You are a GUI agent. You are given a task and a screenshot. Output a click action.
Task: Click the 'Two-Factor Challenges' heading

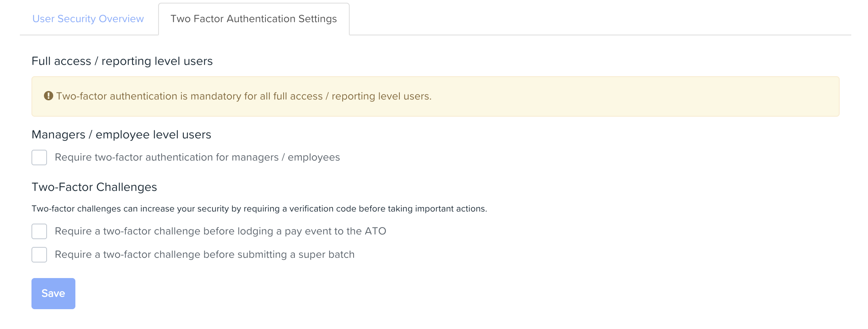94,187
